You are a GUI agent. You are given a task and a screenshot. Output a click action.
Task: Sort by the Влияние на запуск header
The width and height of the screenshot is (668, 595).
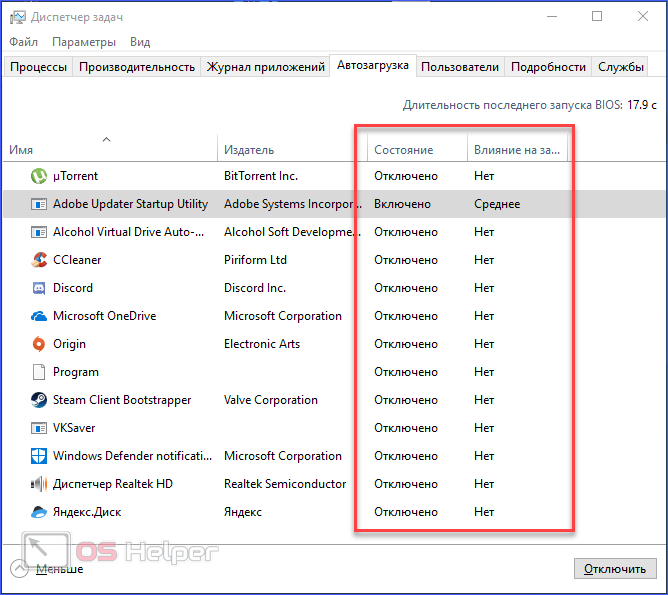517,149
